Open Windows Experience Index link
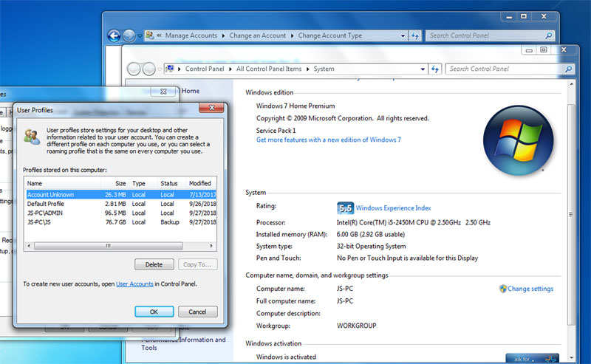Viewport: 591px width, 364px height. [393, 208]
